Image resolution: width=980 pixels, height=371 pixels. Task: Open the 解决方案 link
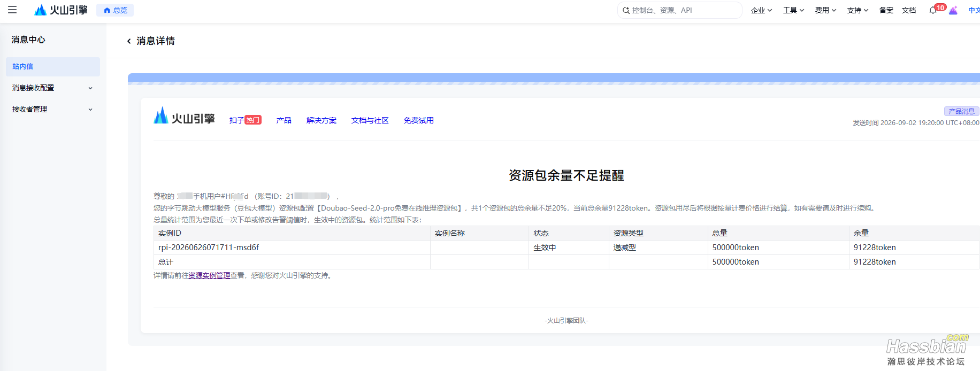tap(321, 120)
